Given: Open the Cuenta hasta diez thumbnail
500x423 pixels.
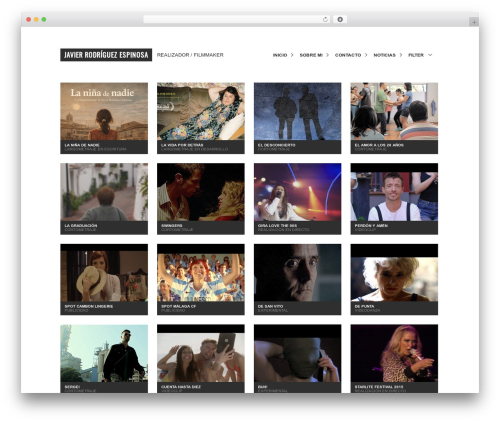Looking at the screenshot, I should [201, 353].
